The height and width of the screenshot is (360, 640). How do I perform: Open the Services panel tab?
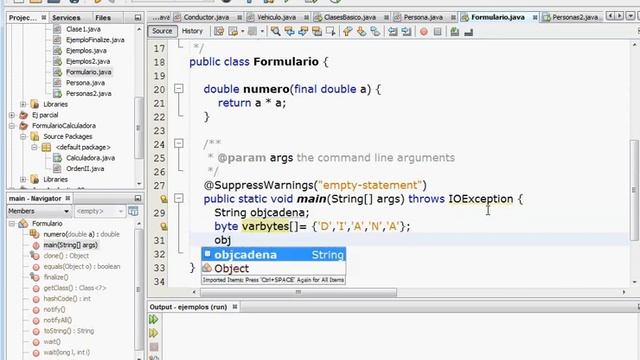tap(66, 18)
